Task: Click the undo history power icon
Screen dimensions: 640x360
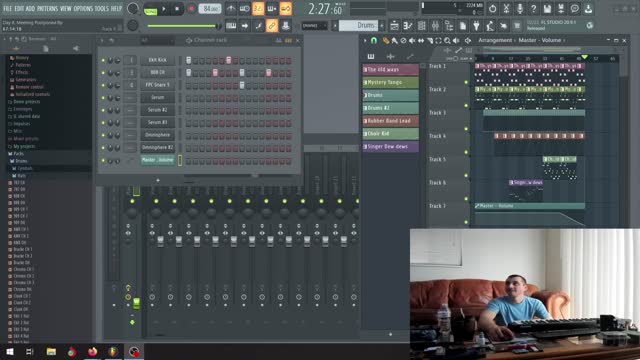Action: pyautogui.click(x=493, y=9)
